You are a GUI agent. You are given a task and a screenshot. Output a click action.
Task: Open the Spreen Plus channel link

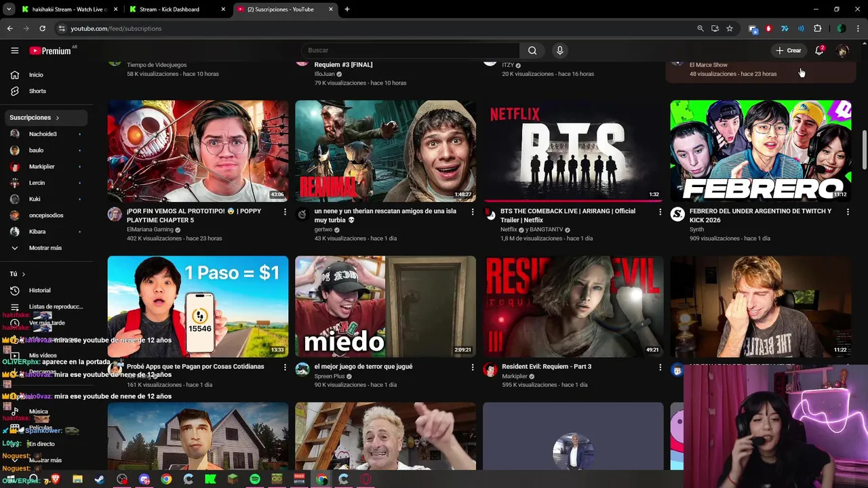330,376
